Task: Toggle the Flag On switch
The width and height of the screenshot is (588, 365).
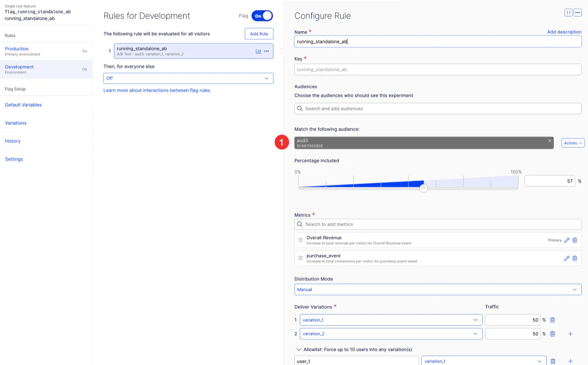Action: [x=262, y=16]
